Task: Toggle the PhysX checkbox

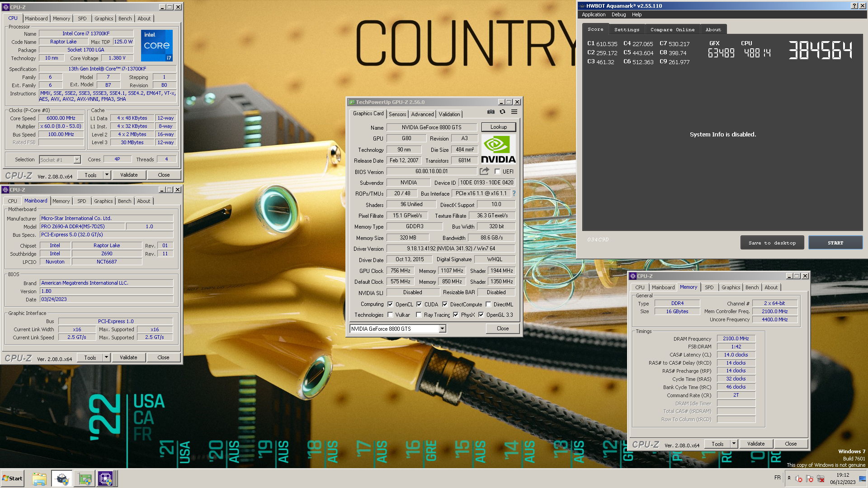Action: (x=456, y=315)
